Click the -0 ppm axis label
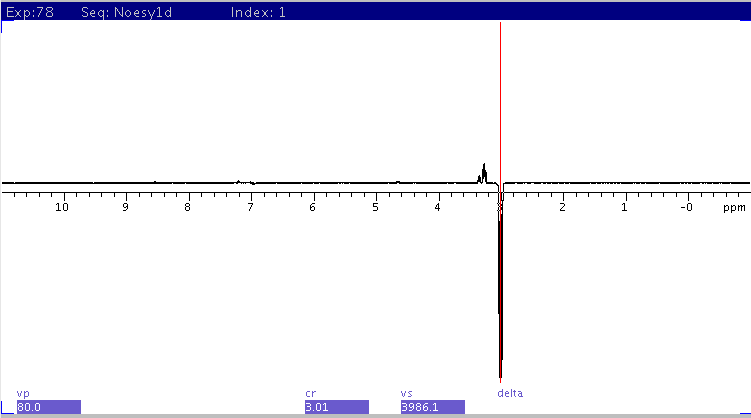The height and width of the screenshot is (418, 751). point(686,207)
